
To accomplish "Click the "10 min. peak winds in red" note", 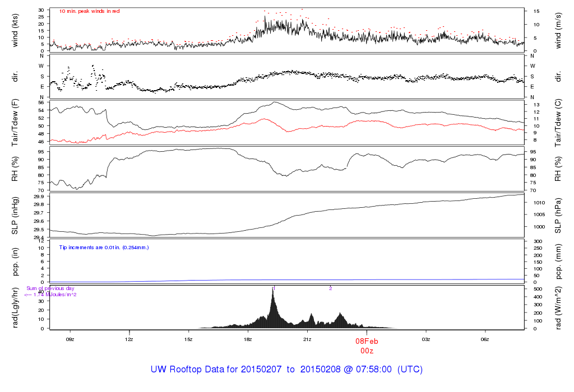I will coord(89,11).
